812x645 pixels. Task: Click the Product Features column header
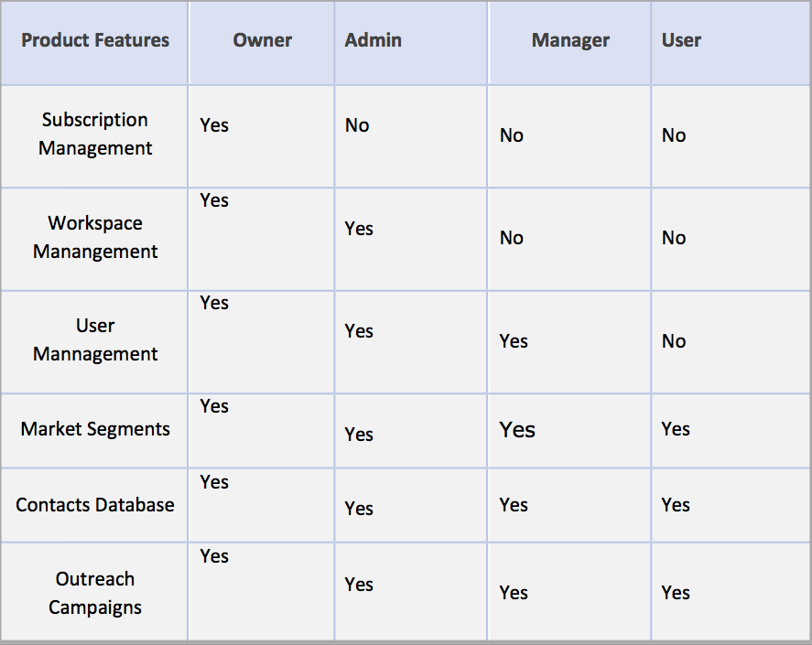tap(95, 40)
